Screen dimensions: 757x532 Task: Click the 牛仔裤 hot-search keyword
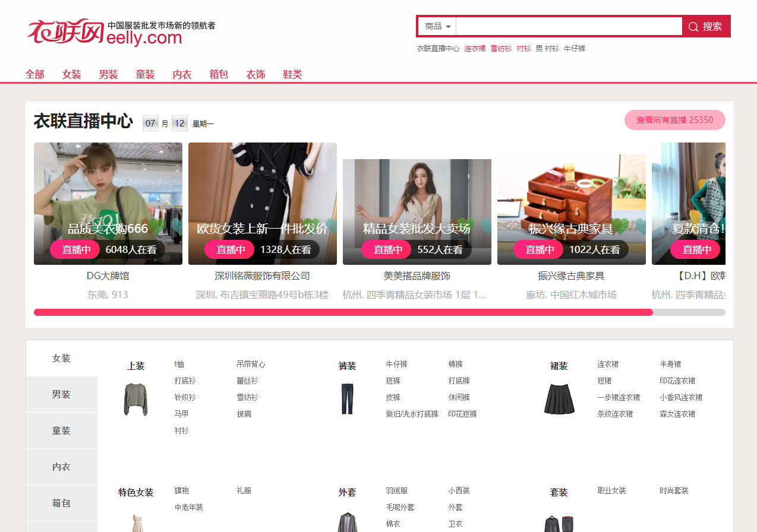pyautogui.click(x=575, y=49)
